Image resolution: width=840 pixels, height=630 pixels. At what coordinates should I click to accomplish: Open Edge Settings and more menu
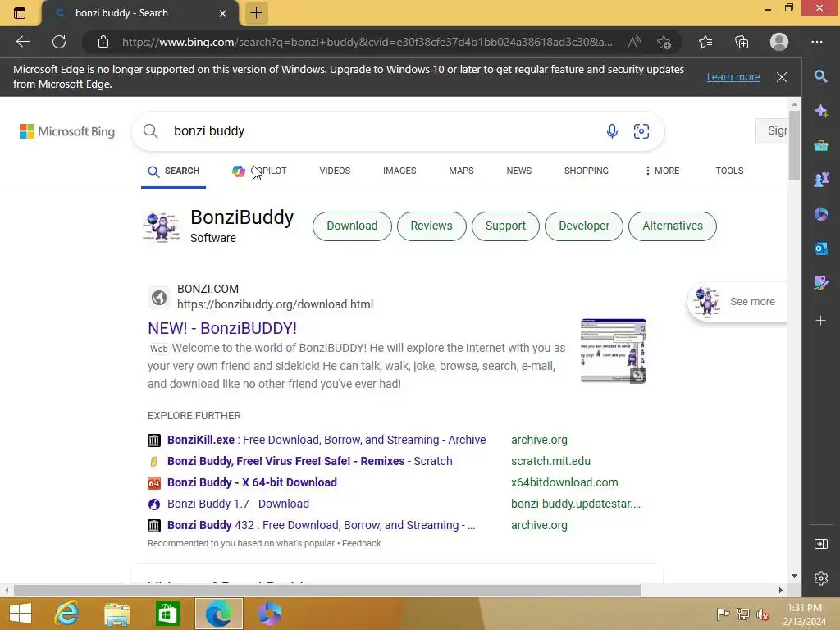(817, 42)
